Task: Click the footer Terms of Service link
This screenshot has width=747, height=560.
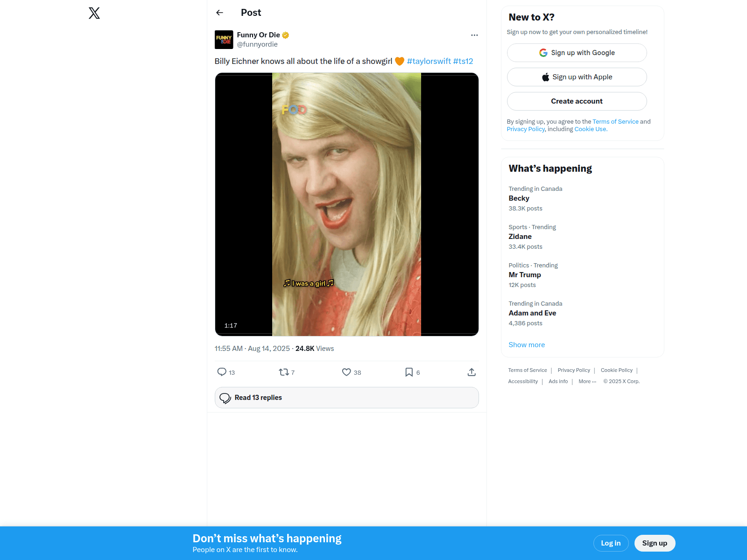Action: (528, 370)
